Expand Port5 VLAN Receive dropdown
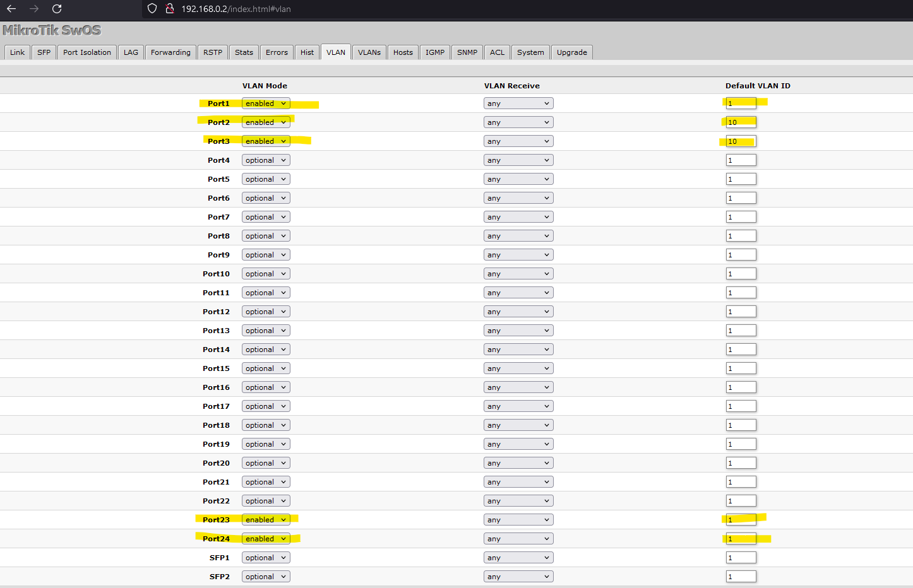The image size is (913, 588). click(x=518, y=179)
